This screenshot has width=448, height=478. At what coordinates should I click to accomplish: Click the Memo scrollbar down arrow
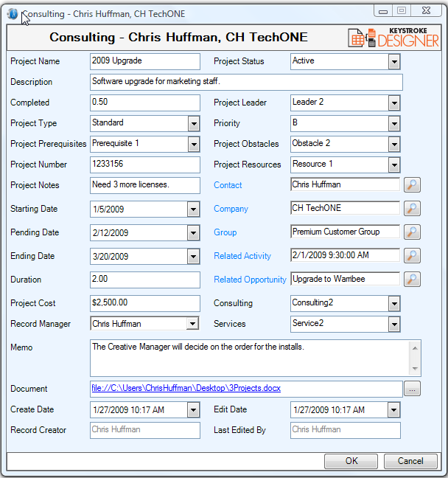[415, 369]
